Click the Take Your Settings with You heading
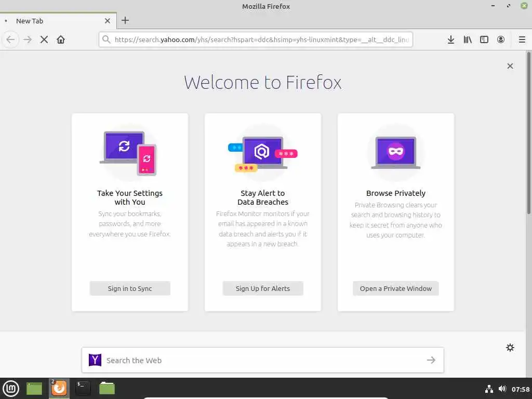 pos(130,197)
